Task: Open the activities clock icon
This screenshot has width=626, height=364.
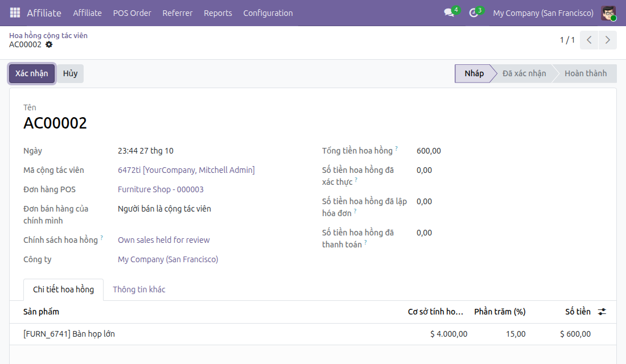Action: tap(473, 13)
